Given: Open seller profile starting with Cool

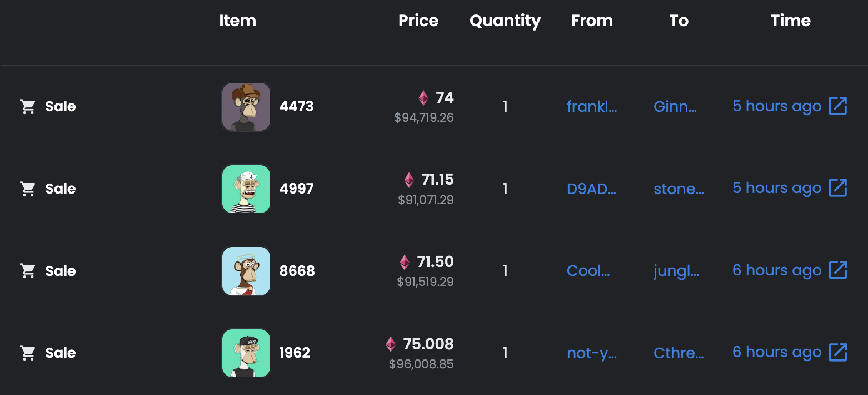Looking at the screenshot, I should coord(588,271).
